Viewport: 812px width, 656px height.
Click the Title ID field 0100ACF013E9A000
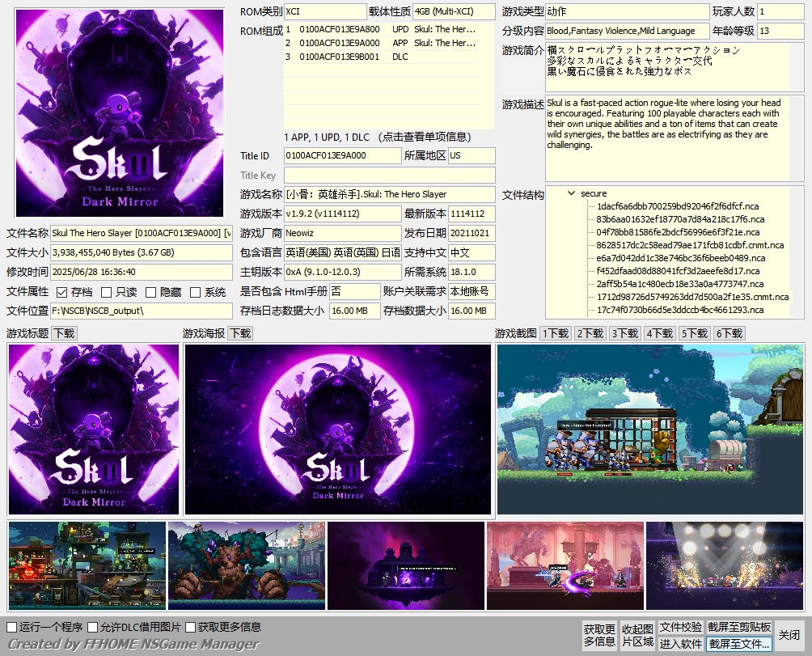pyautogui.click(x=342, y=155)
